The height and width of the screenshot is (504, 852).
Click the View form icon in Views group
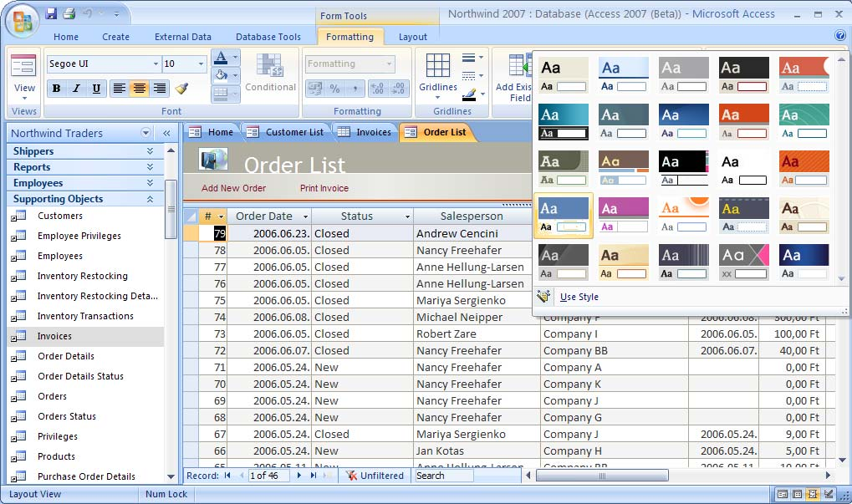pyautogui.click(x=24, y=66)
